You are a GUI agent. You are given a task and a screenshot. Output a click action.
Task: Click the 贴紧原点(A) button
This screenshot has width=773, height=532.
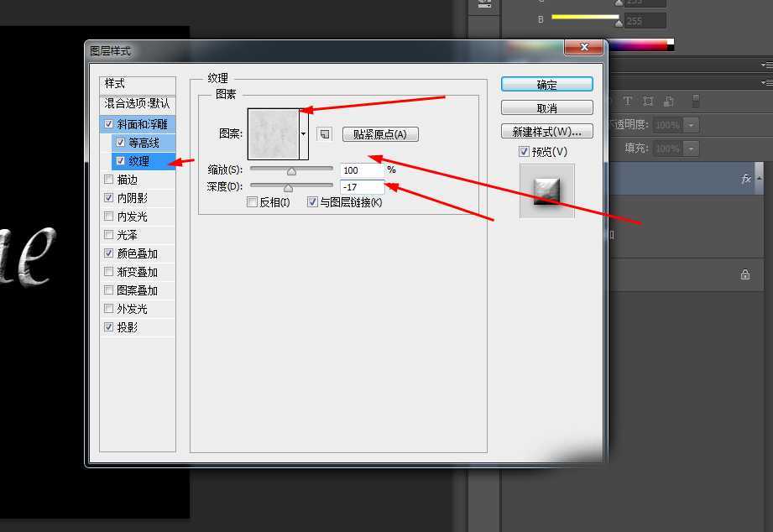coord(378,134)
